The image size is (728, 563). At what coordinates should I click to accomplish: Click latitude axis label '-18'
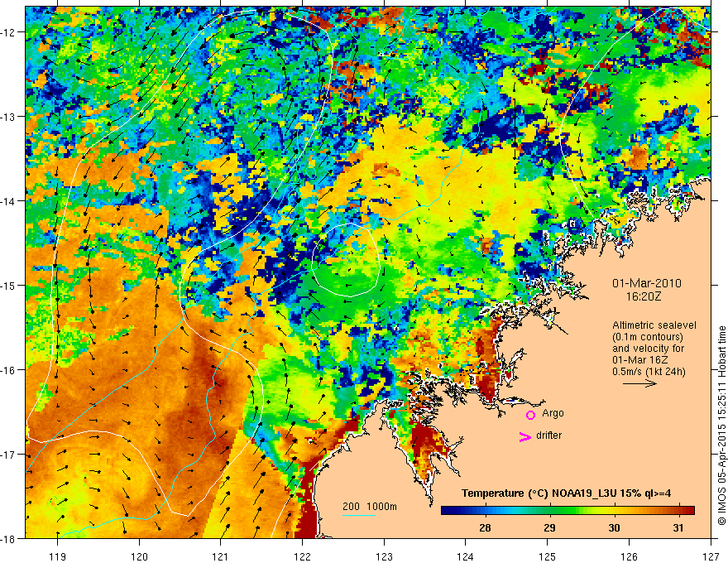(9, 539)
